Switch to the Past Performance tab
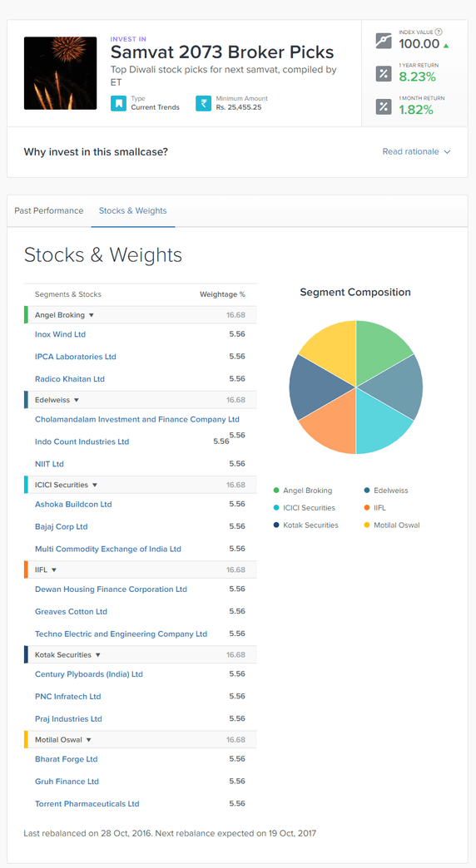 49,211
